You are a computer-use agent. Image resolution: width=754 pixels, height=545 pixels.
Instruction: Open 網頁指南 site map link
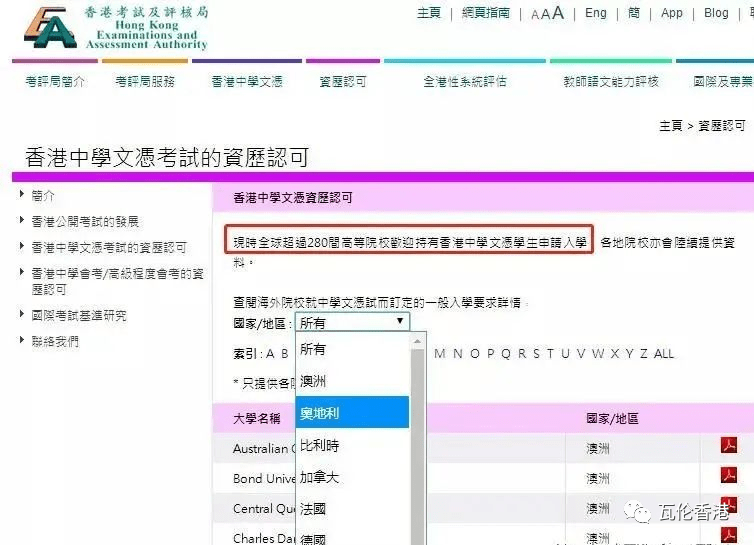486,13
